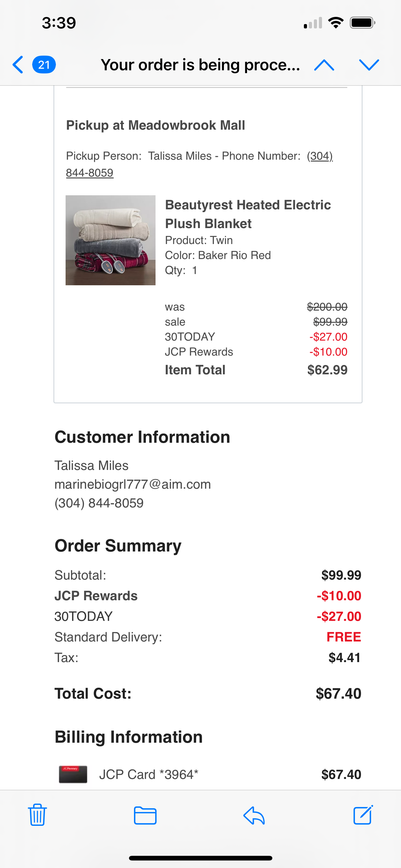Go to next email with down chevron
This screenshot has height=868, width=401.
(x=369, y=65)
